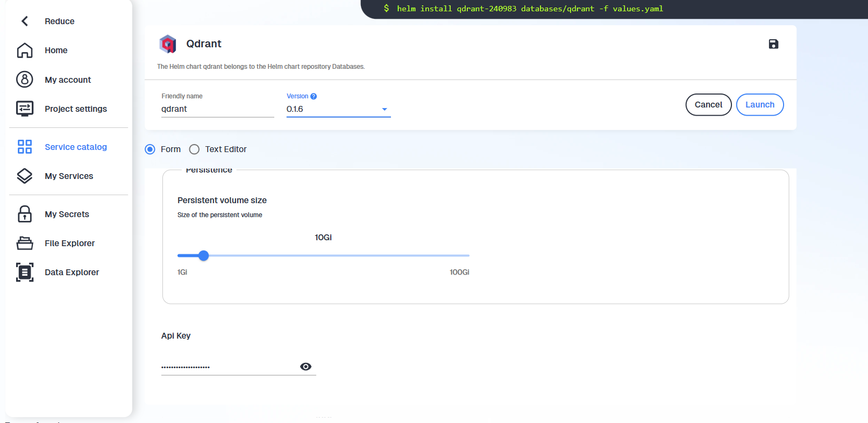Collapse the sidebar with Reduce chevron

25,21
